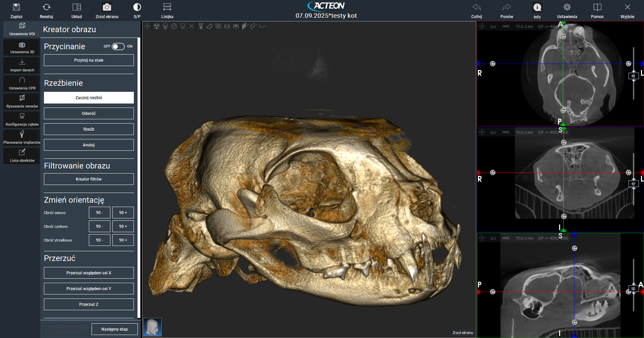Image resolution: width=644 pixels, height=338 pixels.
Task: Click the head orientation thumbnail in 3D view
Action: 153,327
